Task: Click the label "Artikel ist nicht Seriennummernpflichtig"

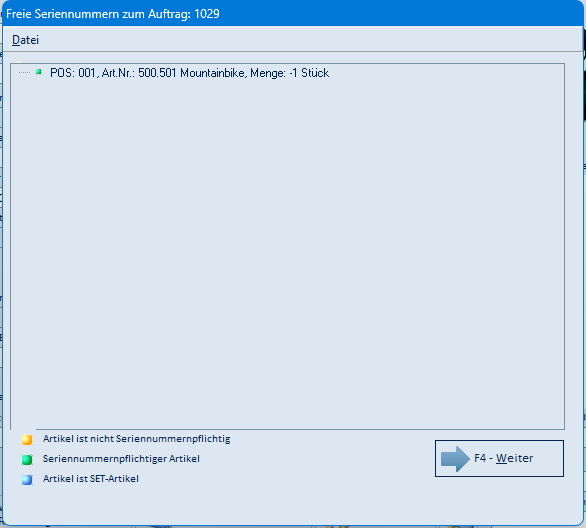Action: click(136, 439)
